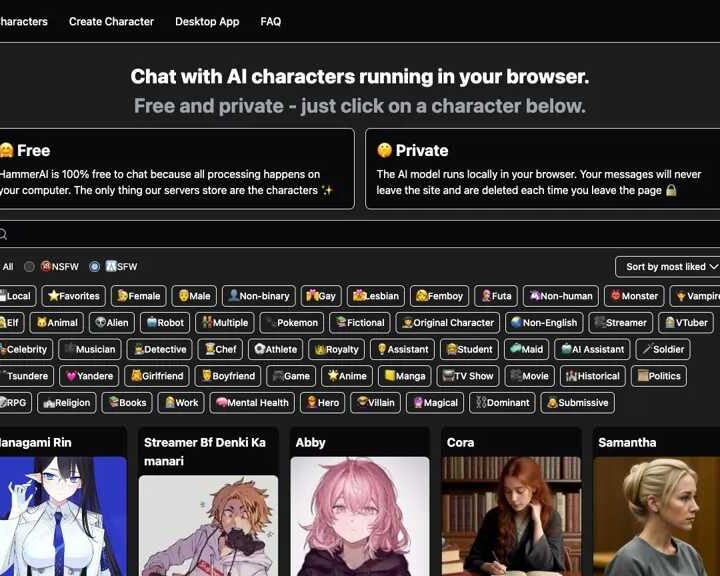The image size is (720, 576).
Task: Filter by the Robot tag
Action: point(165,322)
